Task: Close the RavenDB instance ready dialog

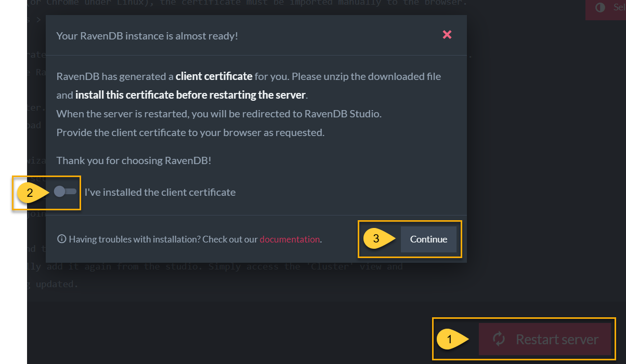Action: [447, 35]
